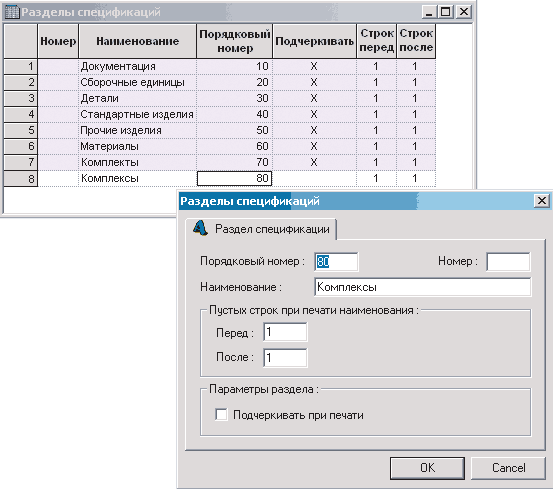Select row header 5 in table
The width and height of the screenshot is (553, 489).
click(x=20, y=130)
